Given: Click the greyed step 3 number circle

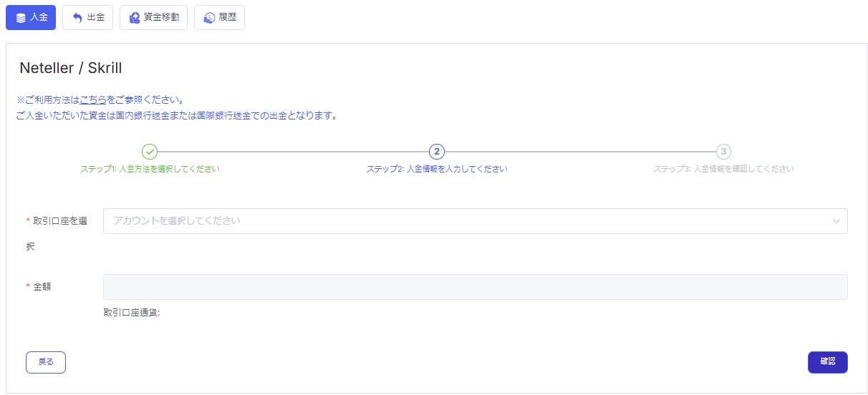Looking at the screenshot, I should (723, 152).
